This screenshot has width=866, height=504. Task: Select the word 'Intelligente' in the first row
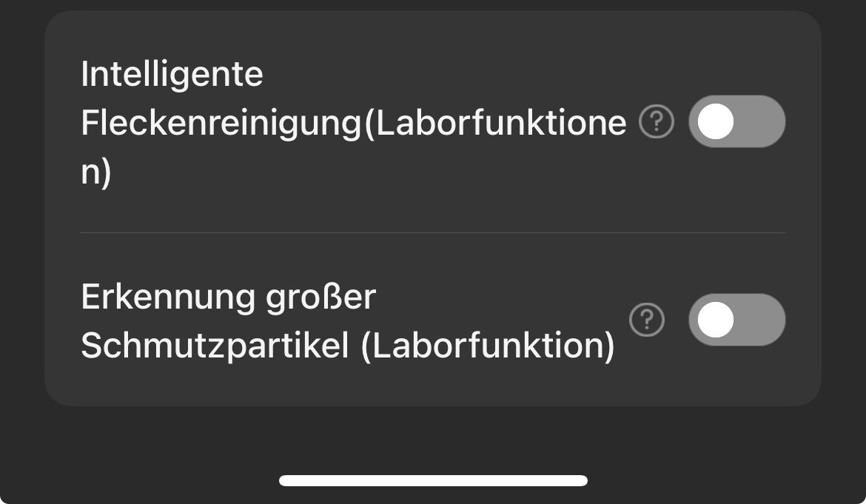[172, 74]
